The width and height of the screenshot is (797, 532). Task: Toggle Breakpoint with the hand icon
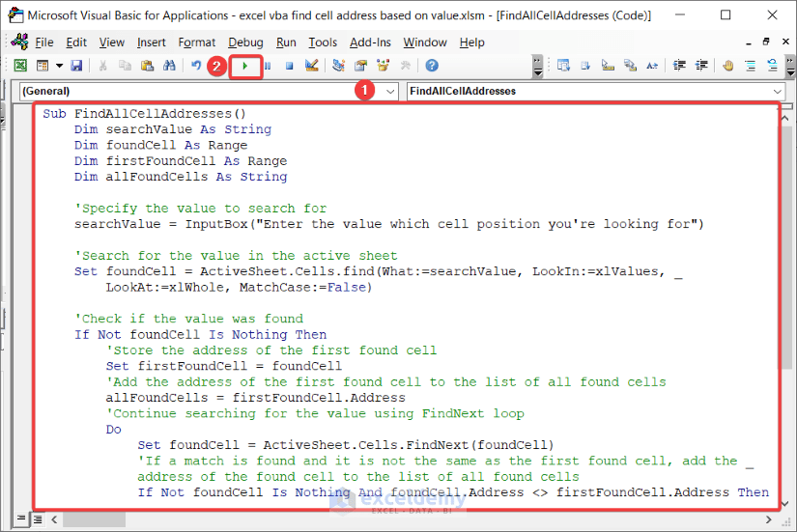(x=727, y=66)
